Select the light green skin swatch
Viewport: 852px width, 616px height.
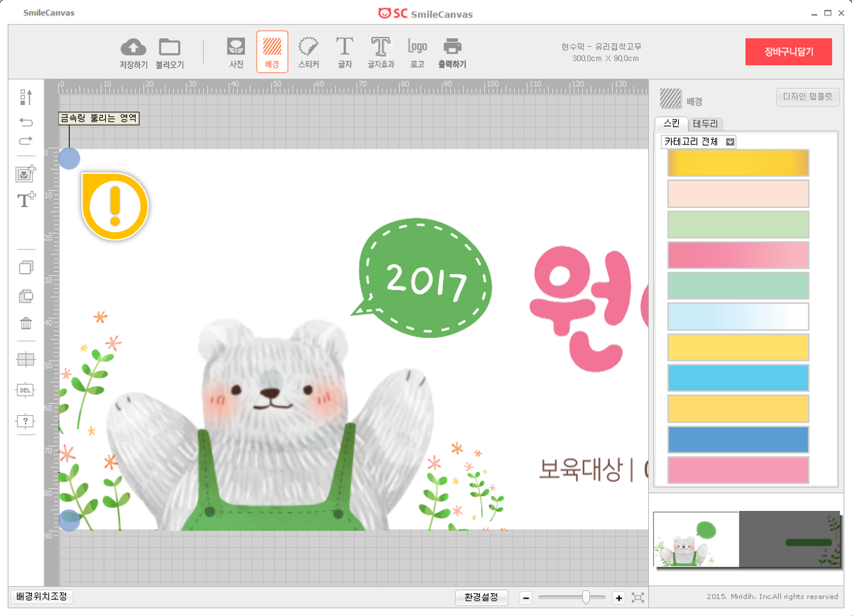coord(739,225)
